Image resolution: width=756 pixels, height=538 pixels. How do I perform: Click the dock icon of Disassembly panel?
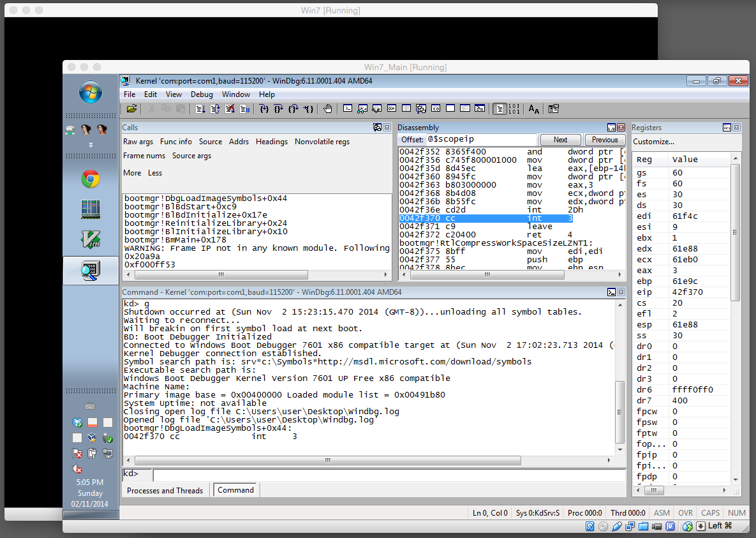click(x=611, y=128)
